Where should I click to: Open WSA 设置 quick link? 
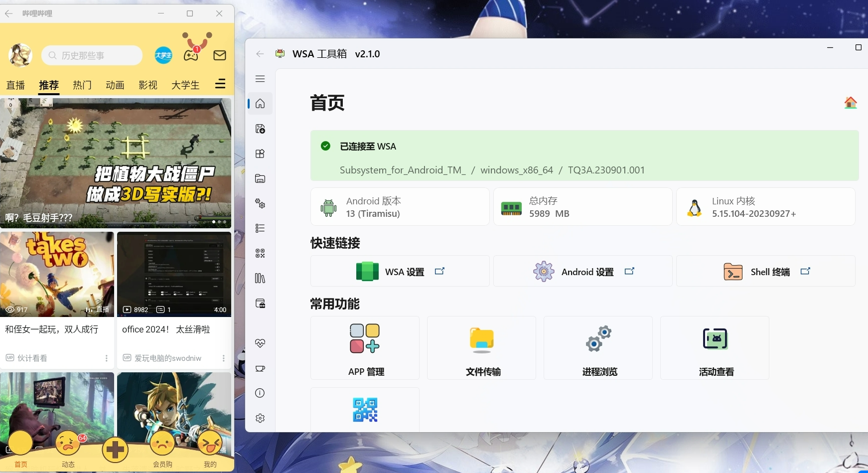pyautogui.click(x=400, y=271)
